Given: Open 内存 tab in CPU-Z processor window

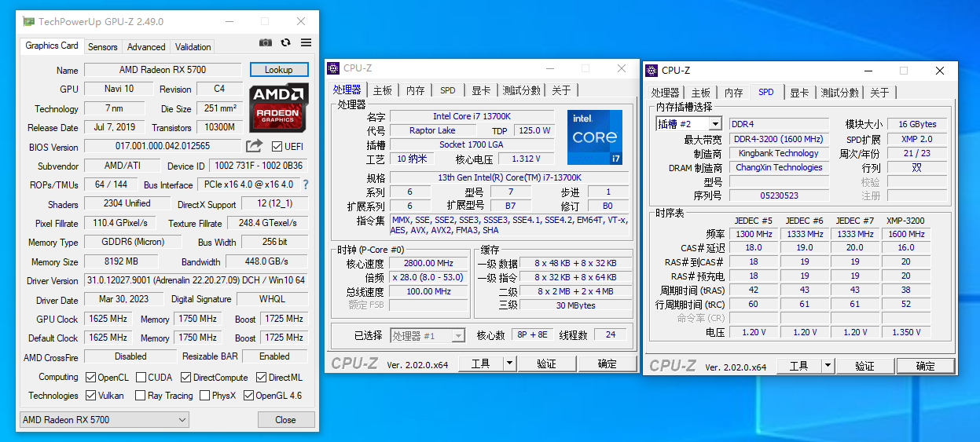Looking at the screenshot, I should (416, 90).
